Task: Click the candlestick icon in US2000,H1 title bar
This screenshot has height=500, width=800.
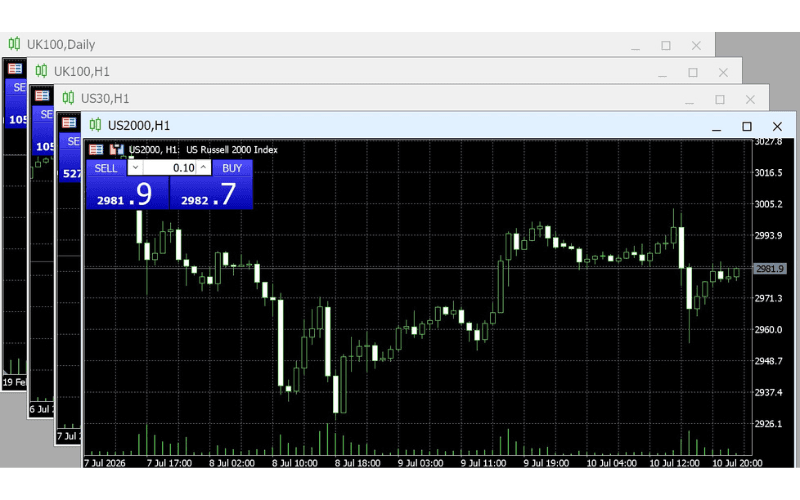Action: pyautogui.click(x=95, y=124)
